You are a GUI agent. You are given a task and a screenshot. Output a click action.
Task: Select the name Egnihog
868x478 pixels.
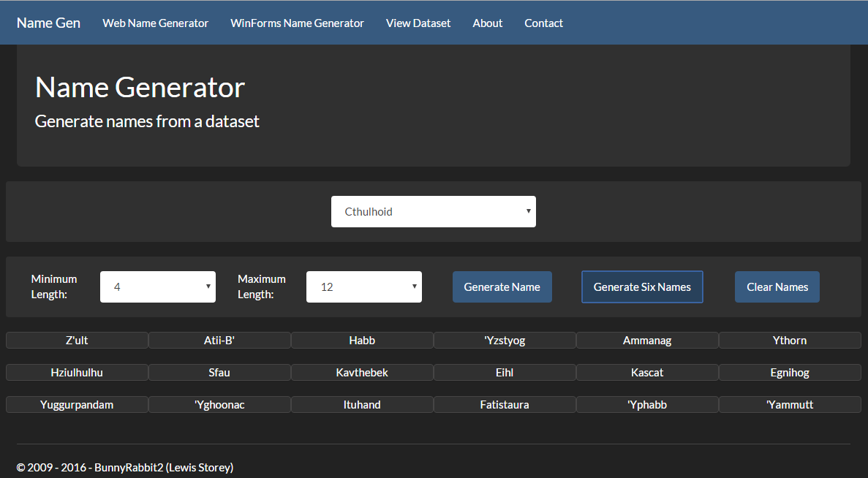(790, 373)
